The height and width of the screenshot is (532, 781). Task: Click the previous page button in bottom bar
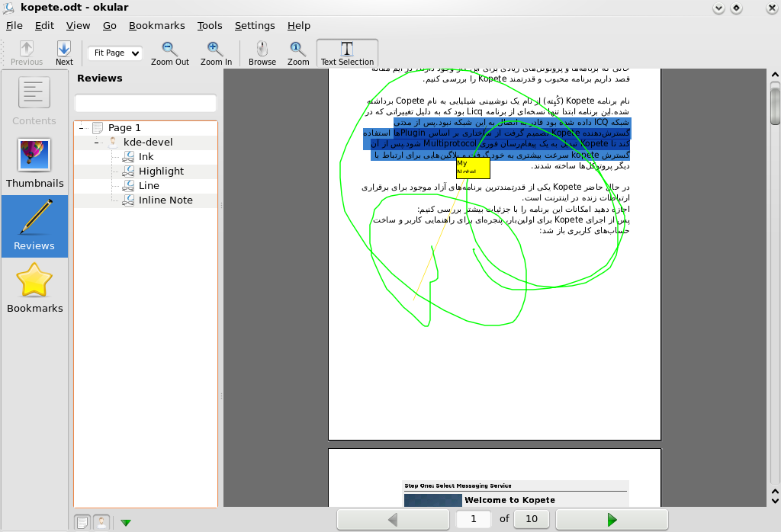coord(393,520)
